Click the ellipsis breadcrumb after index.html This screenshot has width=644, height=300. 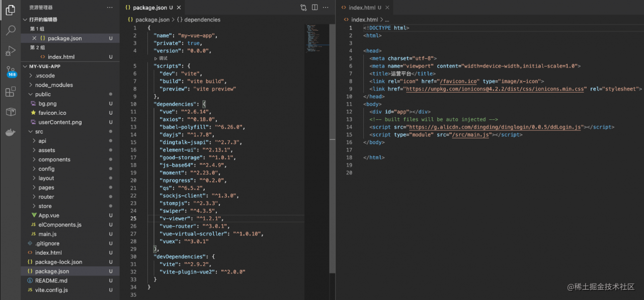(387, 20)
